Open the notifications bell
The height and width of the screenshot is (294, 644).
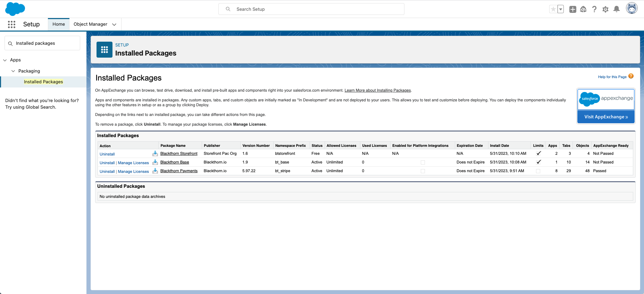(x=617, y=9)
